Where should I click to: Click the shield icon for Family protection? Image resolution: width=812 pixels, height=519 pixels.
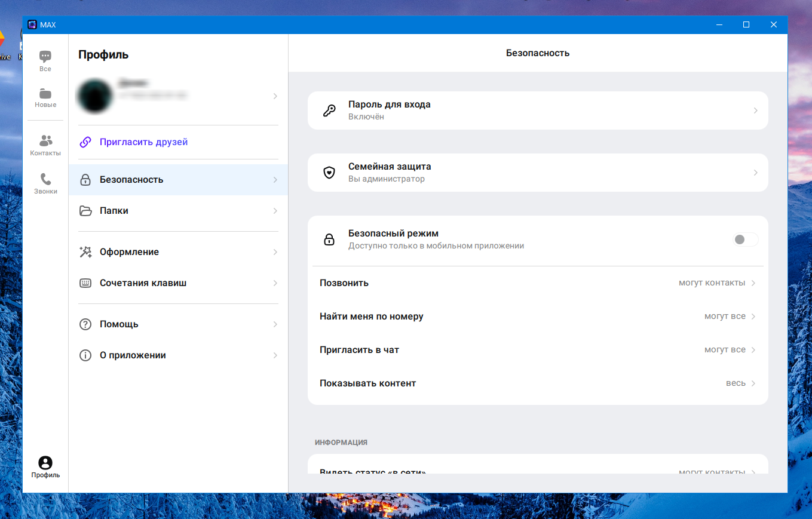click(329, 173)
